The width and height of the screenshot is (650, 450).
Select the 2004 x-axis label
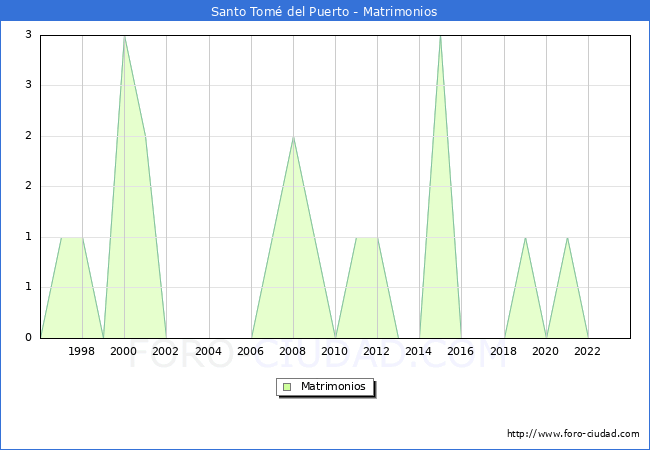[209, 351]
